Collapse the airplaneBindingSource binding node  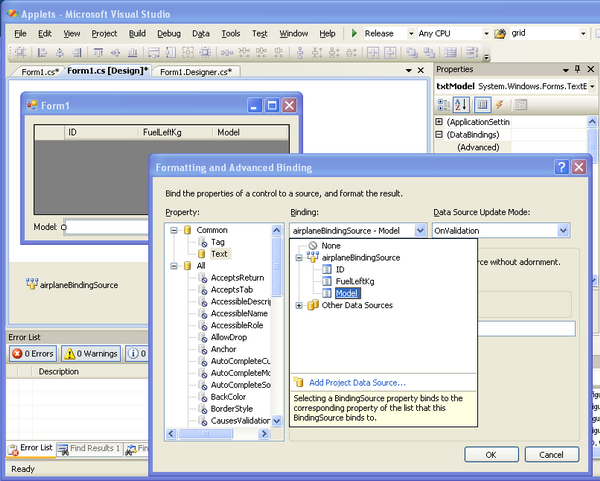click(299, 258)
